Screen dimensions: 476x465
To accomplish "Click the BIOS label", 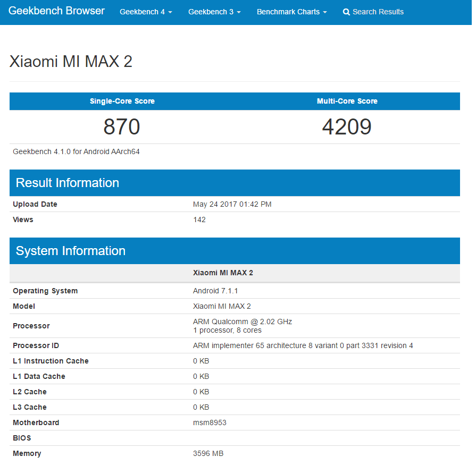I will coord(22,438).
